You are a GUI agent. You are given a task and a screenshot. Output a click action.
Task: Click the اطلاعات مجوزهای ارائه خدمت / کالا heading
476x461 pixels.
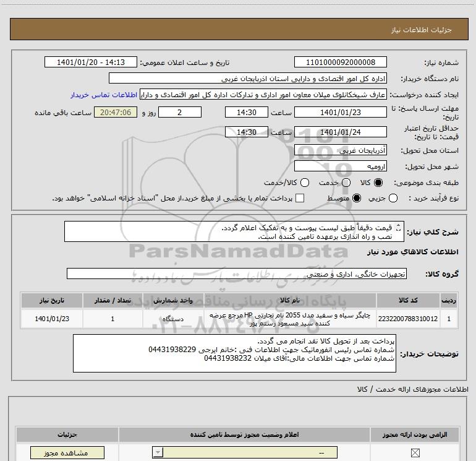tap(412, 389)
